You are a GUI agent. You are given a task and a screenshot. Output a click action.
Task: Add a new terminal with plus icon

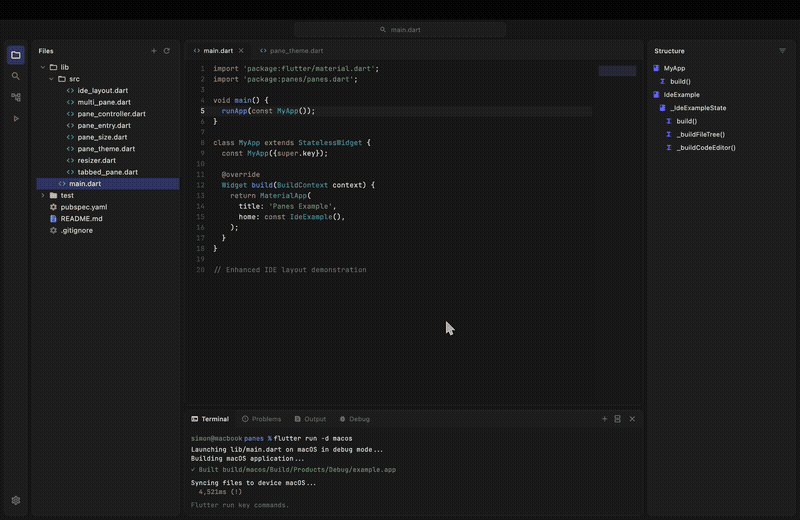pos(605,419)
